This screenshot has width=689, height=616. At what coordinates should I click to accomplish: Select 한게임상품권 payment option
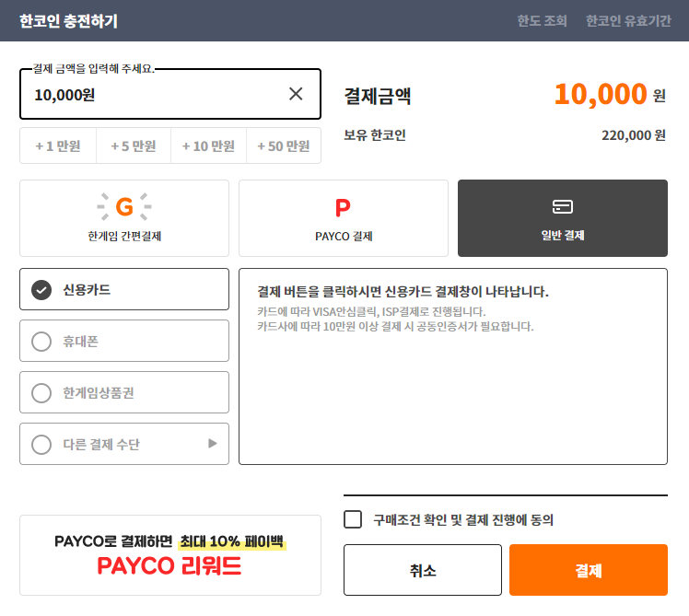point(41,393)
